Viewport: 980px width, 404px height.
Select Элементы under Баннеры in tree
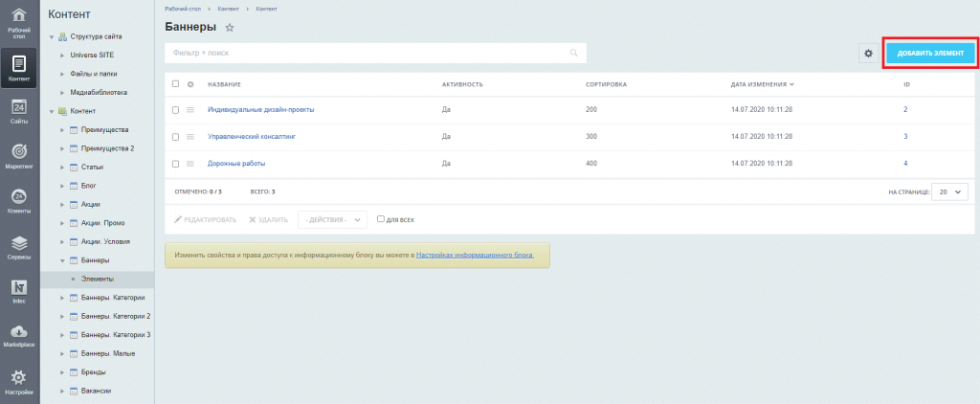[98, 279]
